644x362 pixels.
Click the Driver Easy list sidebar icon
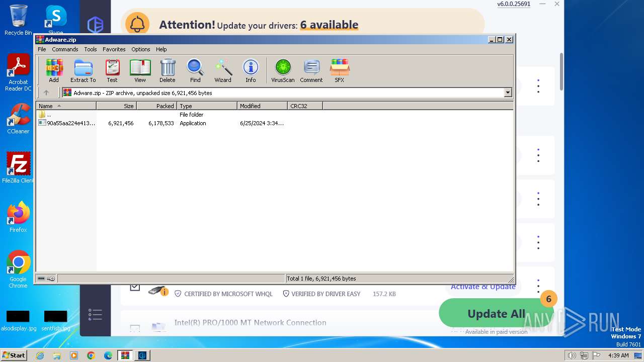[95, 315]
